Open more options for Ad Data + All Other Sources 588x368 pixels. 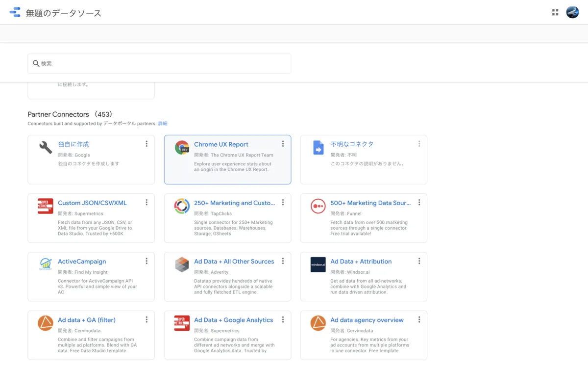(x=283, y=261)
